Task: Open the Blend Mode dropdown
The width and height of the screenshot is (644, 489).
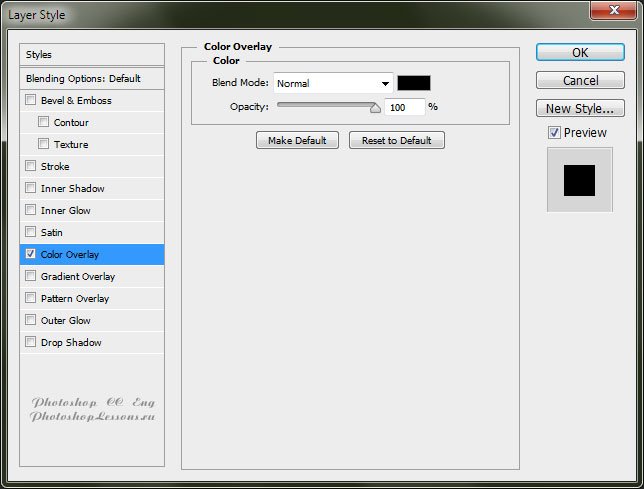Action: click(x=333, y=83)
